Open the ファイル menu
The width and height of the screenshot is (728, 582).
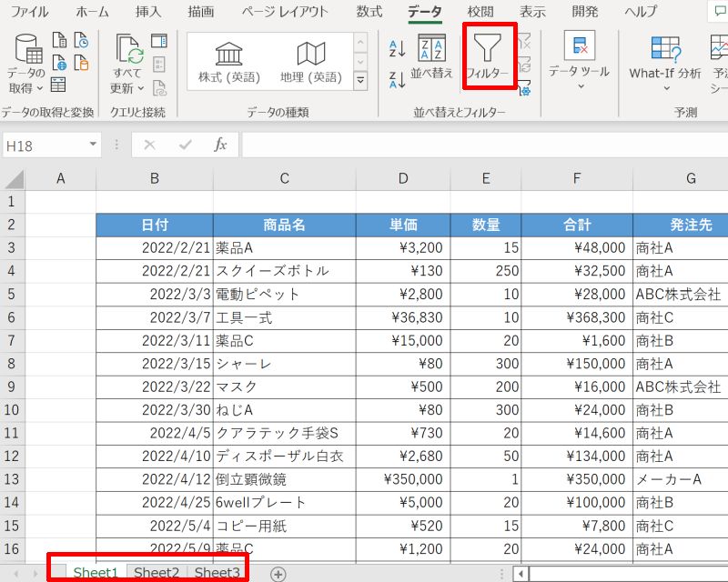(30, 12)
